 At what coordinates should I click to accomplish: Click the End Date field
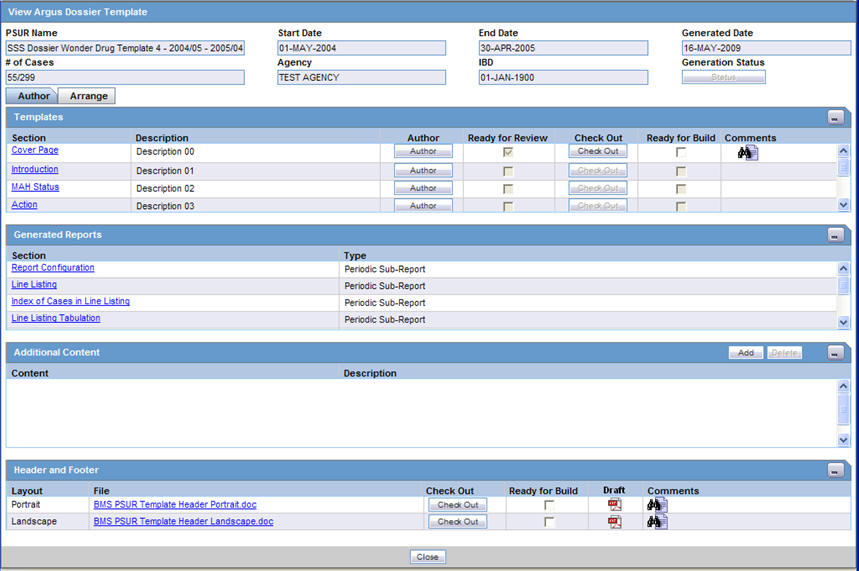pos(563,48)
